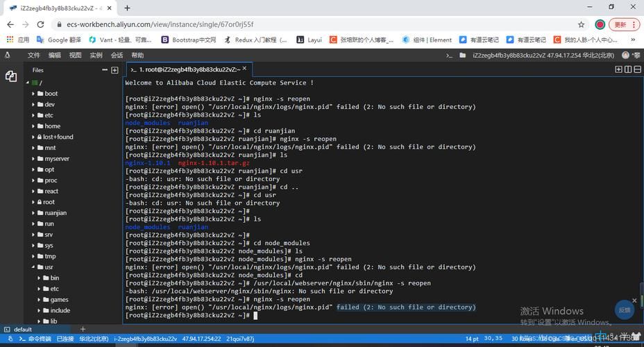Open the 帮助 menu
Screen dimensions: 644x347
point(137,56)
